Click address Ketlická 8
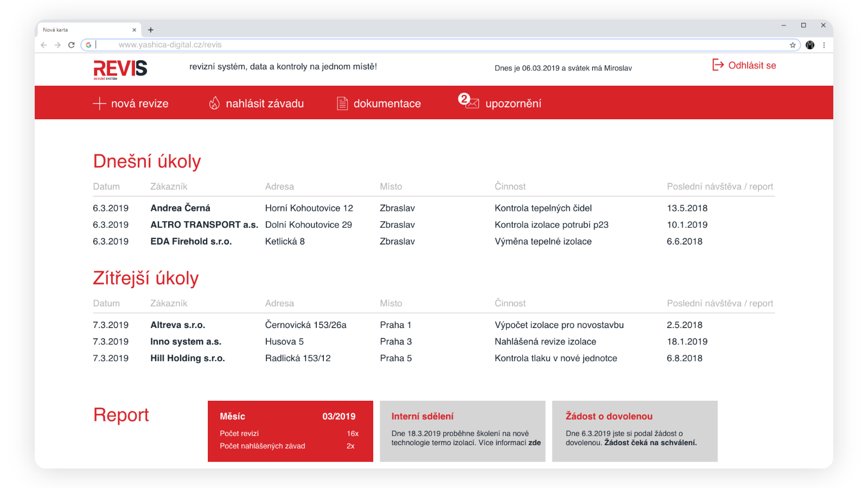The height and width of the screenshot is (488, 868). click(x=285, y=241)
